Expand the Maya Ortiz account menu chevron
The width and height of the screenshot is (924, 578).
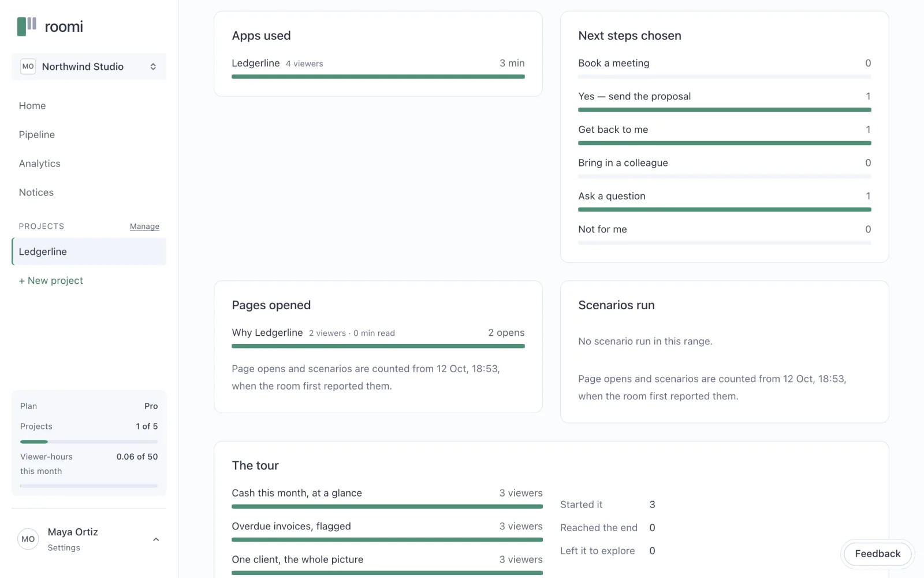(156, 539)
